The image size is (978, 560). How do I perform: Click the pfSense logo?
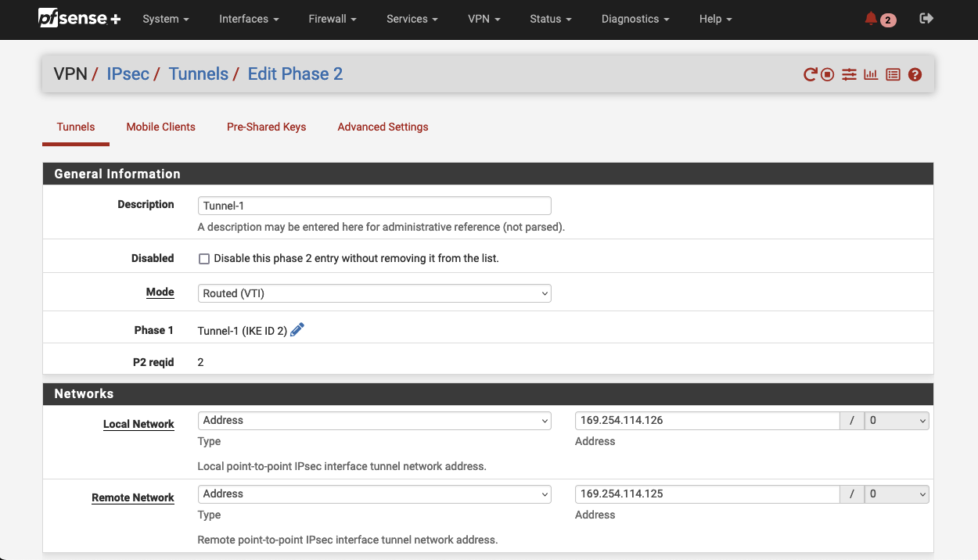point(78,19)
